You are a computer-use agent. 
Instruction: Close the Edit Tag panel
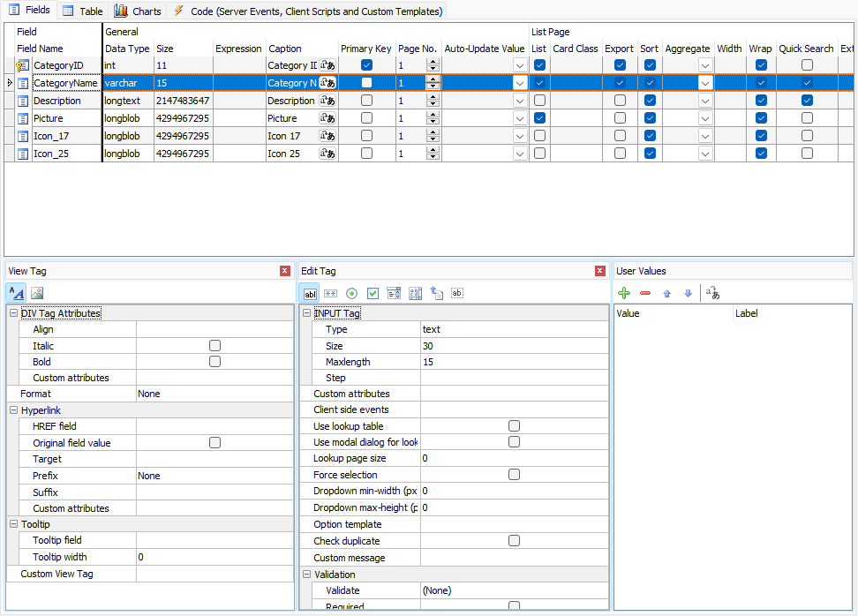pos(600,271)
